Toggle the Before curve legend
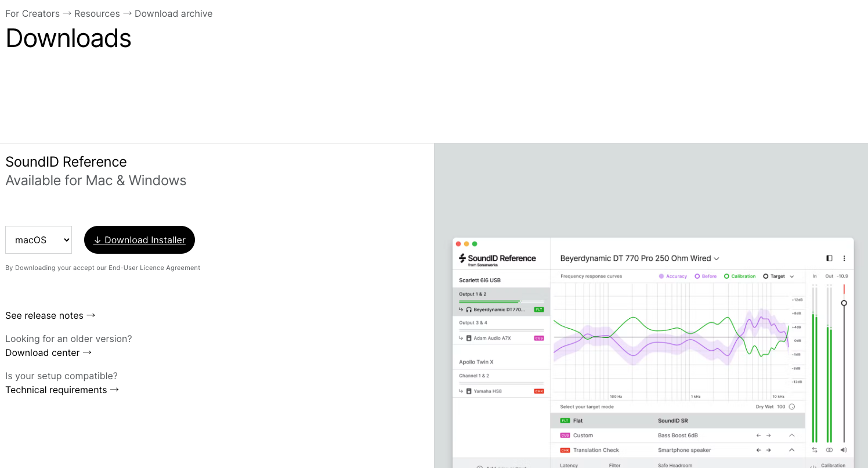 pyautogui.click(x=706, y=276)
